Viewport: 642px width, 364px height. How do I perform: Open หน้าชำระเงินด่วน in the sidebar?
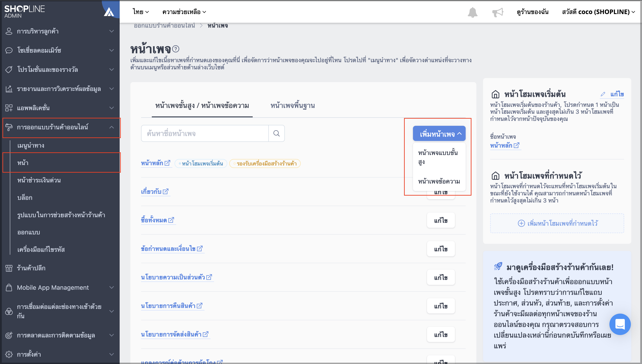tap(39, 180)
